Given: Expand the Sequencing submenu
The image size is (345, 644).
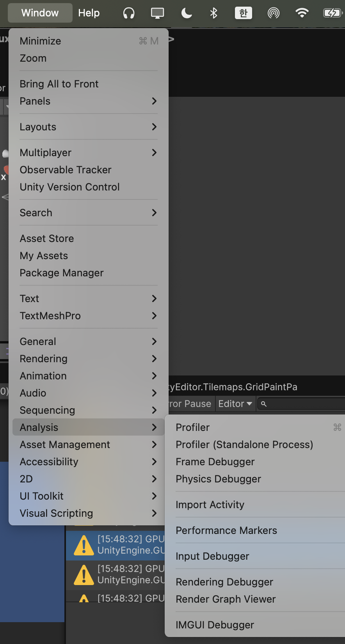Looking at the screenshot, I should 89,410.
